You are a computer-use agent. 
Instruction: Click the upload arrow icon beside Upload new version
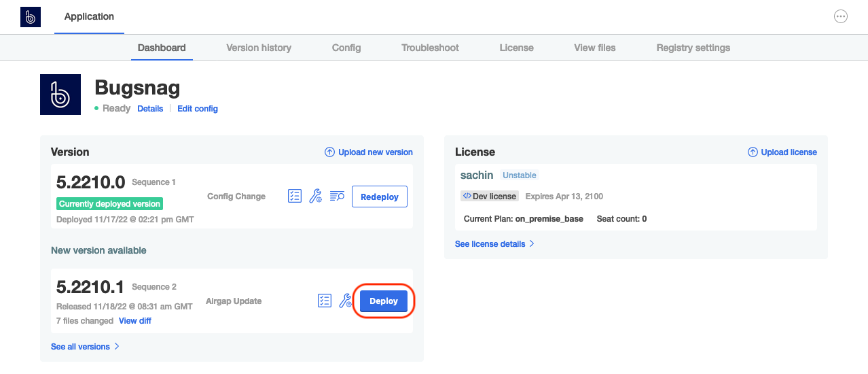coord(329,152)
